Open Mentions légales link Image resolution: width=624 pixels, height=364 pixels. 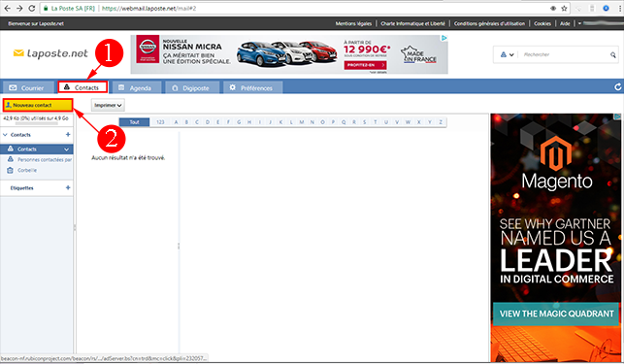point(353,23)
